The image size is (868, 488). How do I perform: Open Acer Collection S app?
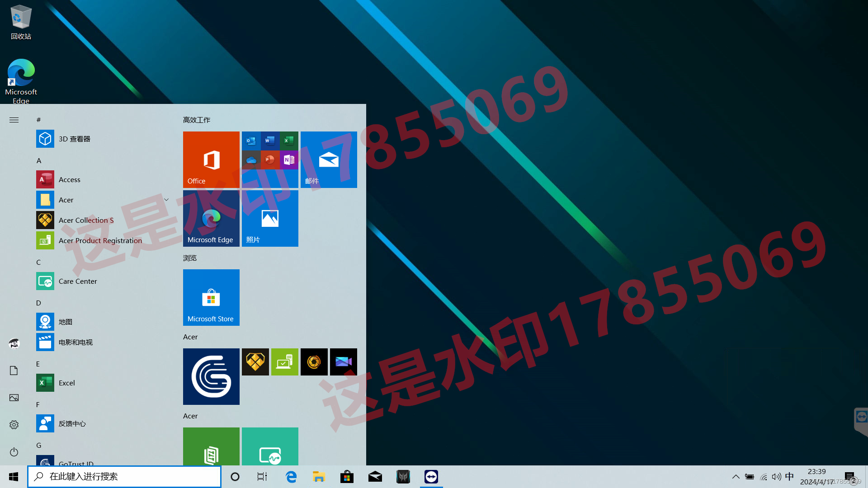(x=104, y=220)
